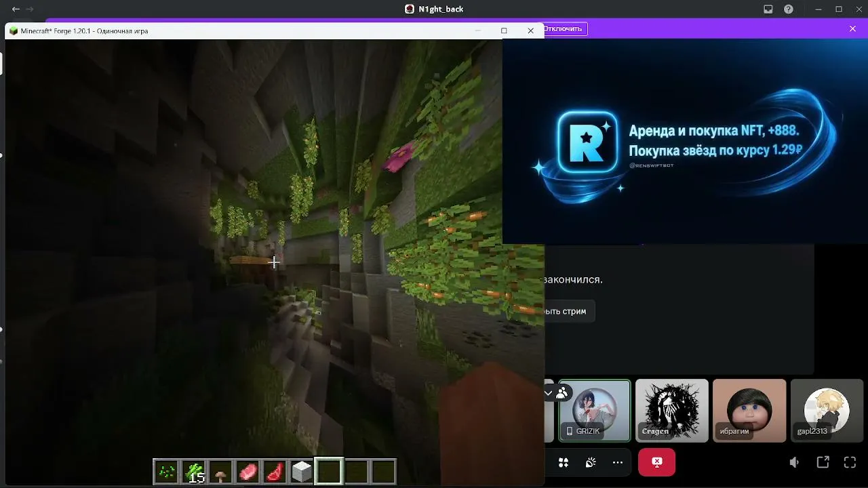This screenshot has width=868, height=488.
Task: Select gapl2313's participant tile
Action: click(827, 410)
